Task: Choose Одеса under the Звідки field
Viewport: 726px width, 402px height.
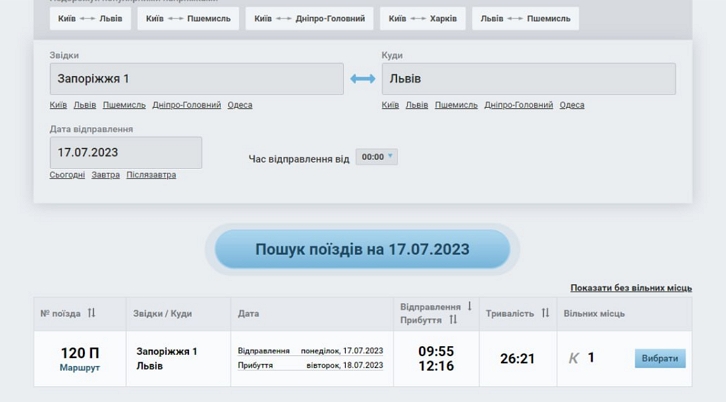Action: tap(240, 105)
